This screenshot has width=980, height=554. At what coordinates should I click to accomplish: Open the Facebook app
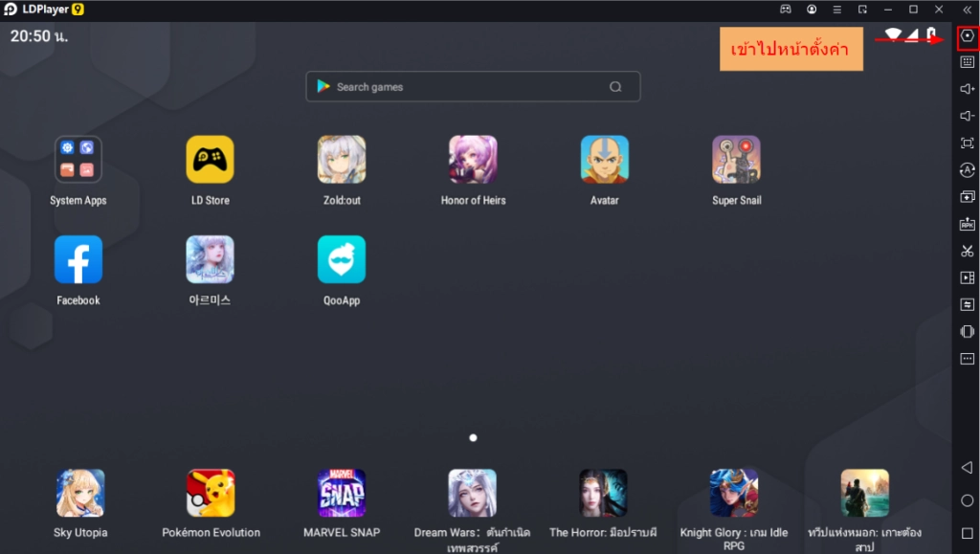78,259
